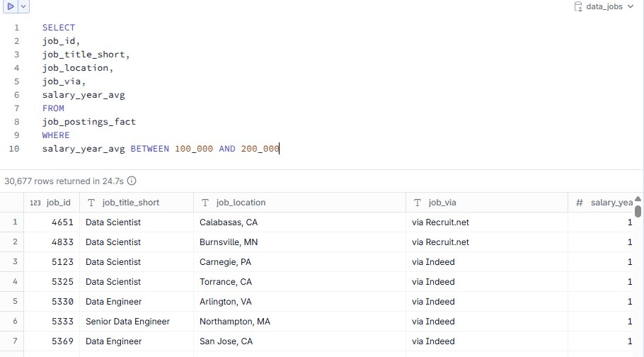Click results table vertical scrollbar thumb

(x=638, y=211)
